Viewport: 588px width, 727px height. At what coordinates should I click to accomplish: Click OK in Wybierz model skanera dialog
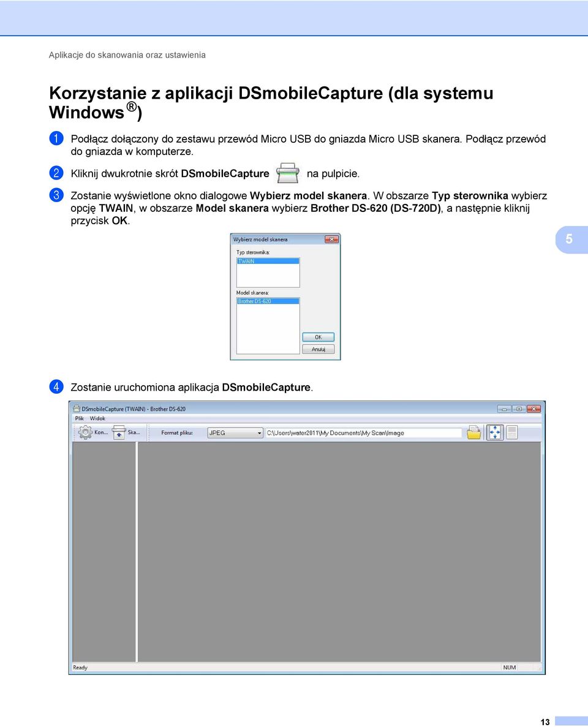point(318,337)
